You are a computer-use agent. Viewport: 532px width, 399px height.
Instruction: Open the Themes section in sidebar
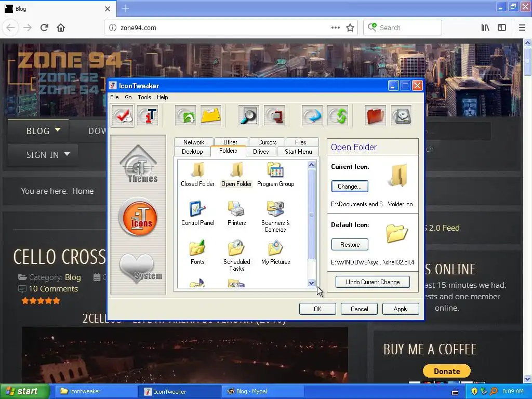click(138, 164)
